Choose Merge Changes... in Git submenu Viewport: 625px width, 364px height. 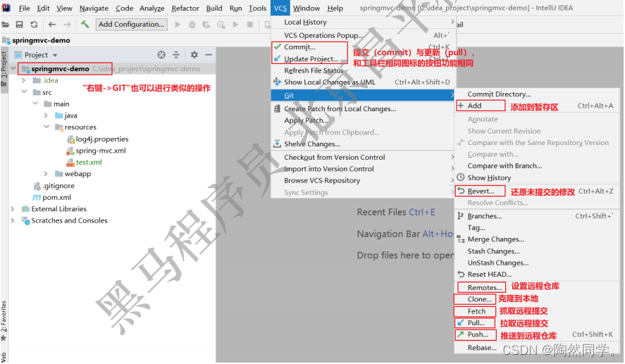pyautogui.click(x=537, y=239)
